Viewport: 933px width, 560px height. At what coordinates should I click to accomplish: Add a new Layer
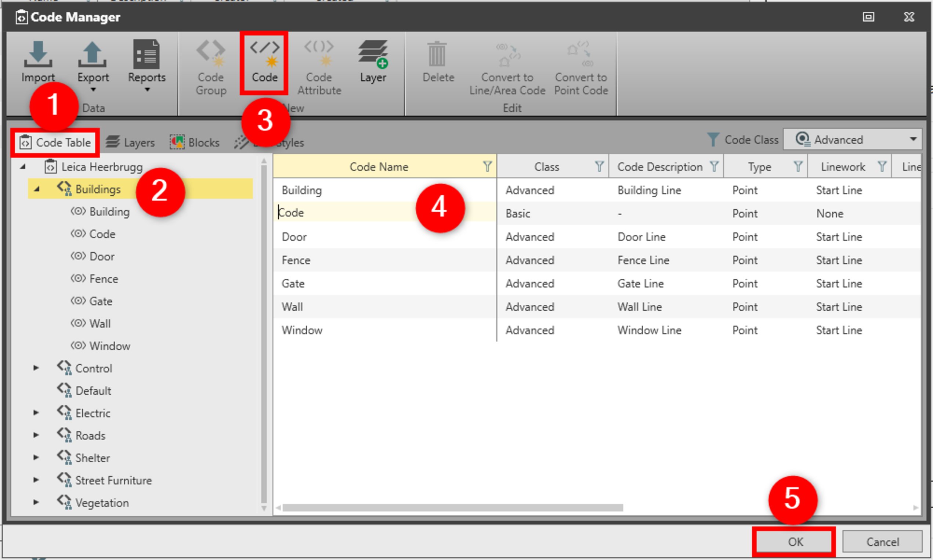(x=373, y=62)
